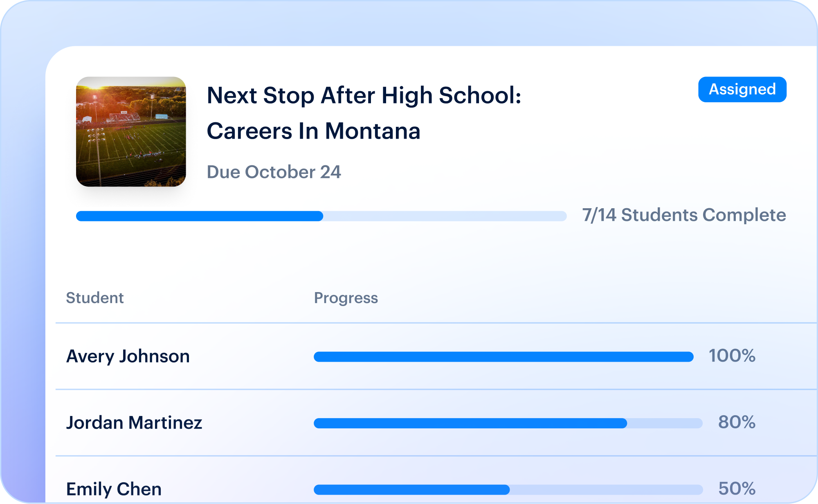818x504 pixels.
Task: Select the Due October 24 date text
Action: [274, 172]
